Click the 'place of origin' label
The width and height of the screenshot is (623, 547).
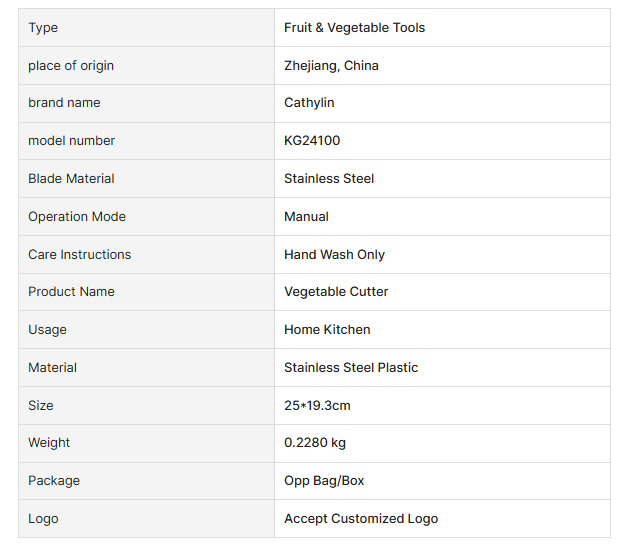click(x=71, y=66)
